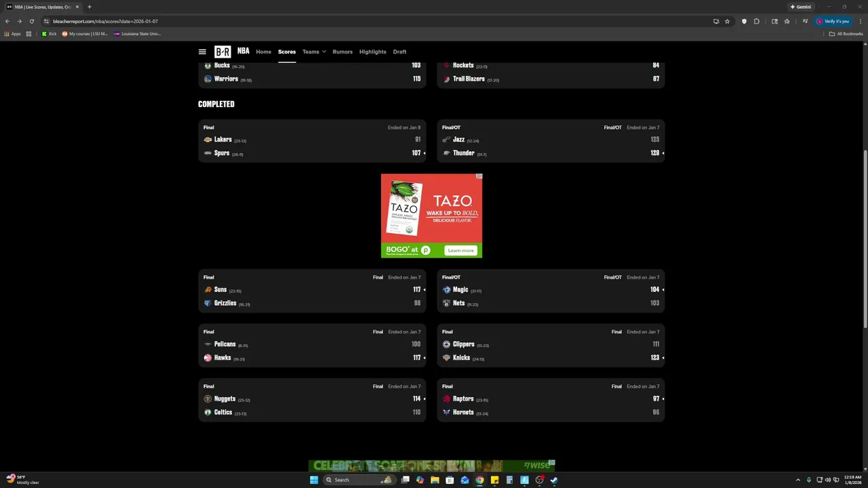Open the Kick bookmark
Image resolution: width=868 pixels, height=488 pixels.
click(50, 34)
